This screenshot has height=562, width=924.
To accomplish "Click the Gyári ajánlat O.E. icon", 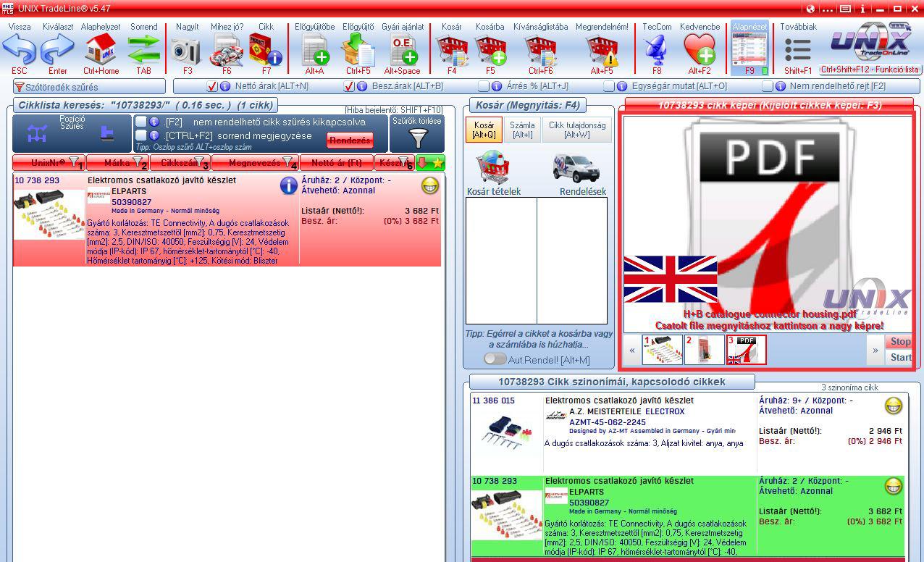I will coord(403,50).
